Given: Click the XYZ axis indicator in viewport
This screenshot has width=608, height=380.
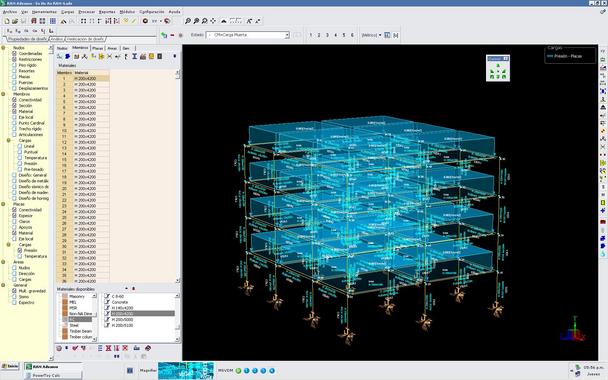Looking at the screenshot, I should click(573, 330).
